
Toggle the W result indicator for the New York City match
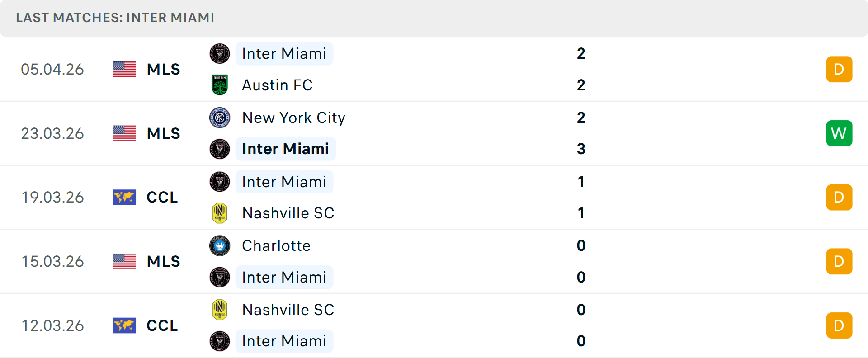839,133
